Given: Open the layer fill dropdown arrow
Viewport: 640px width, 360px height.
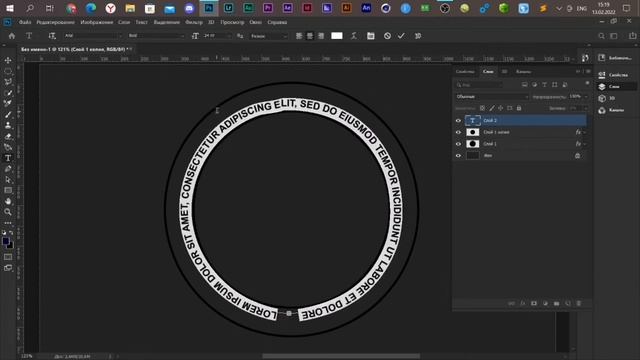Looking at the screenshot, I should click(x=587, y=108).
